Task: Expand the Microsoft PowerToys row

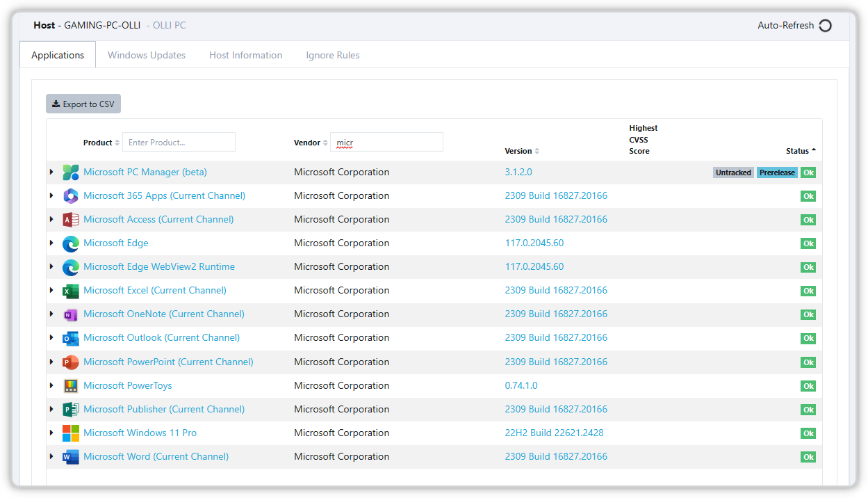Action: (x=51, y=385)
